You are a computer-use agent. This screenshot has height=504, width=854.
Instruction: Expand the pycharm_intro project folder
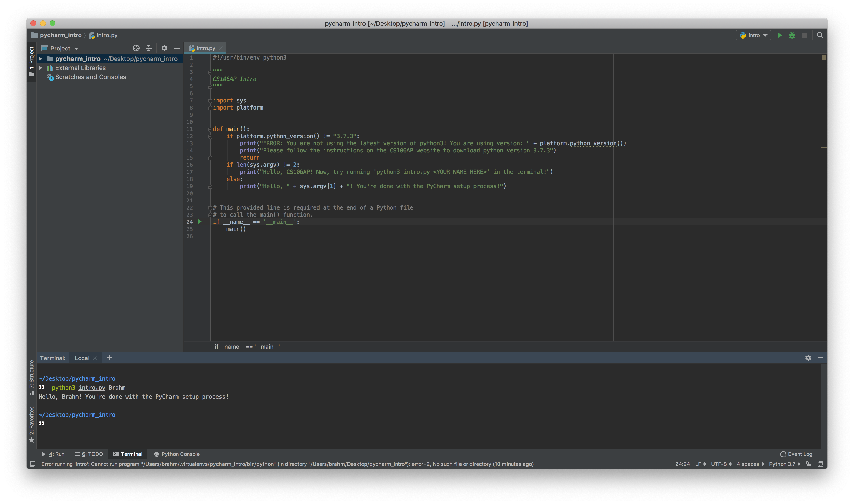click(41, 58)
